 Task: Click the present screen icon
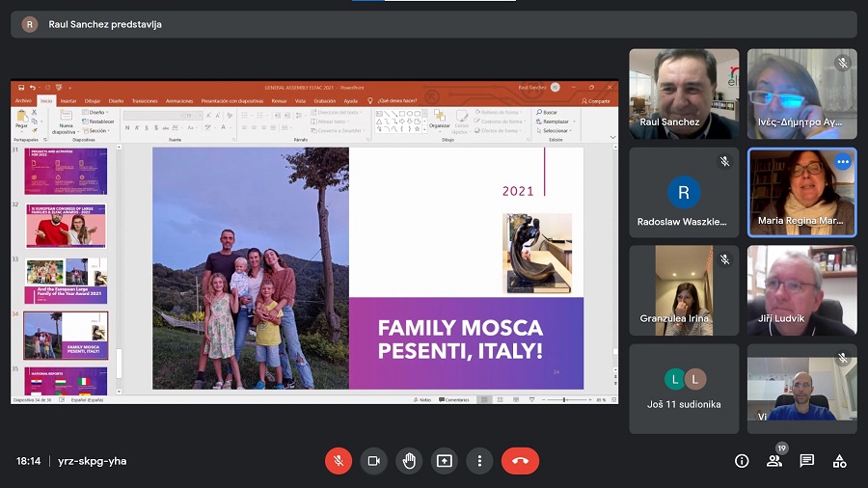point(444,461)
